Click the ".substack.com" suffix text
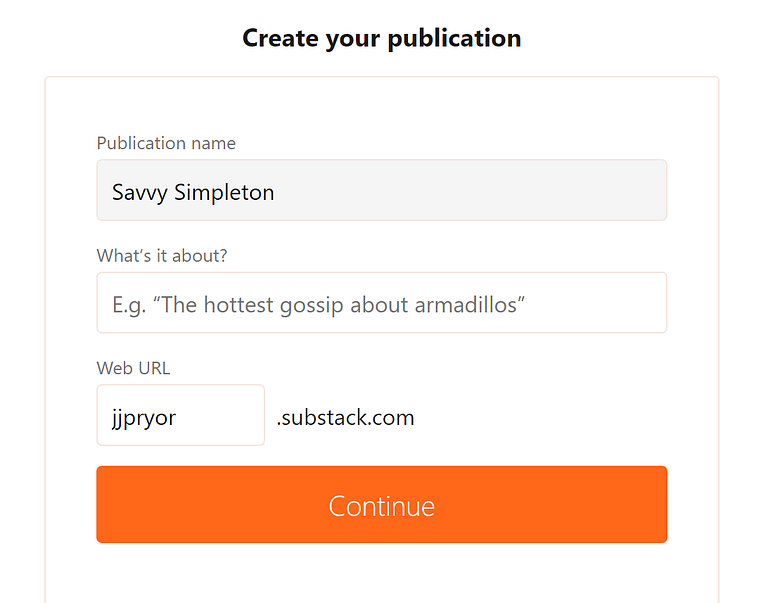 pyautogui.click(x=345, y=417)
